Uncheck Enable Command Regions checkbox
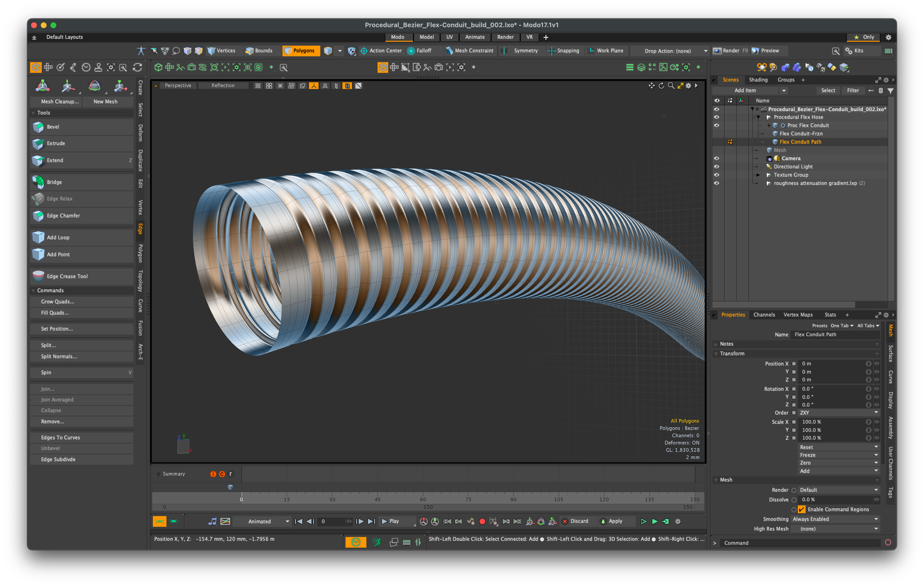The image size is (924, 586). click(802, 509)
